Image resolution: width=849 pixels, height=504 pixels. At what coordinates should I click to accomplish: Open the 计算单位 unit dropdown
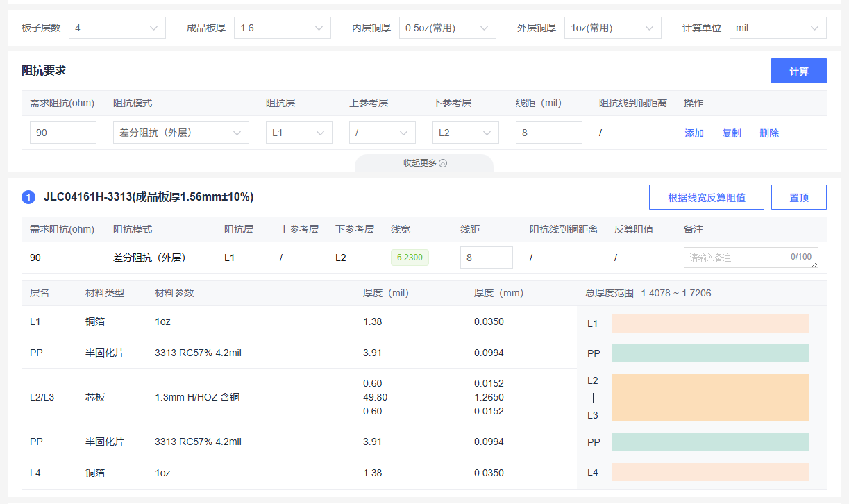click(x=777, y=28)
